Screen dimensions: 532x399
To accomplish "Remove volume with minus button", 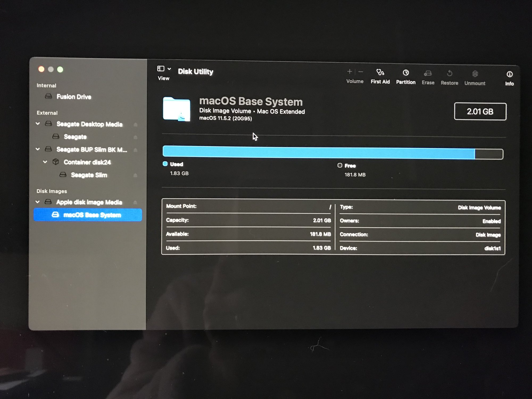I will click(x=361, y=72).
